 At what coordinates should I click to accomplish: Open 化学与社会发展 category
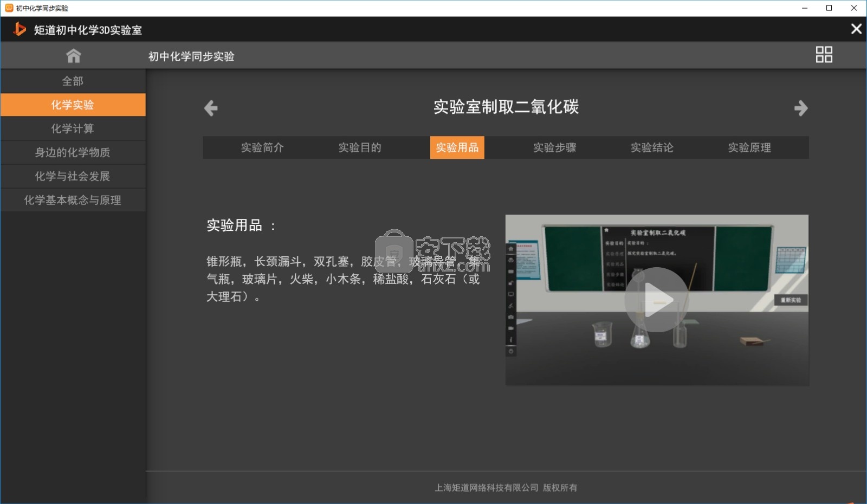(73, 177)
